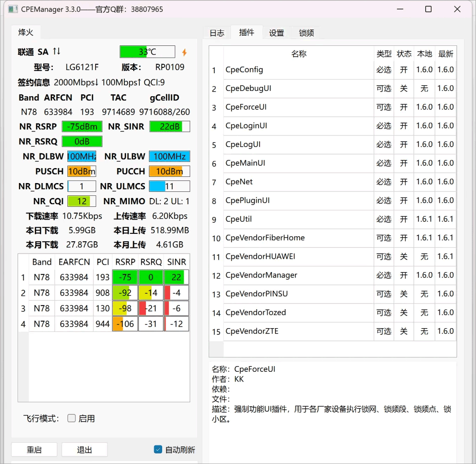Select the CpeVendorManager plugin name
476x464 pixels.
pos(261,275)
